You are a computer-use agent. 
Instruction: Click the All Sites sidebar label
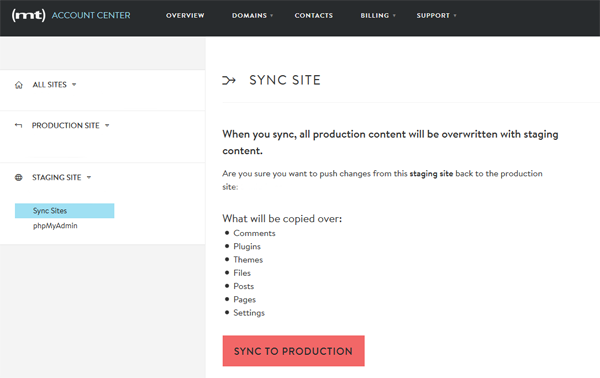(49, 85)
